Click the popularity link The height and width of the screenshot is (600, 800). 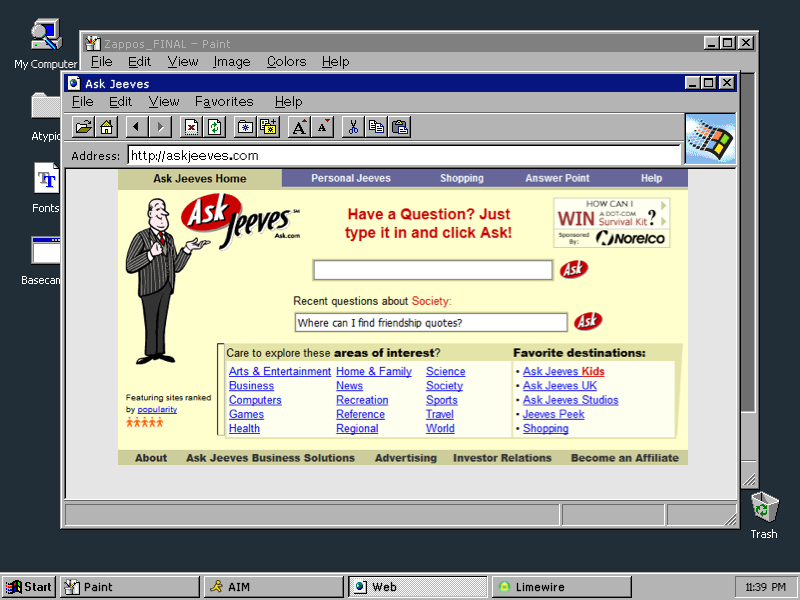[157, 410]
